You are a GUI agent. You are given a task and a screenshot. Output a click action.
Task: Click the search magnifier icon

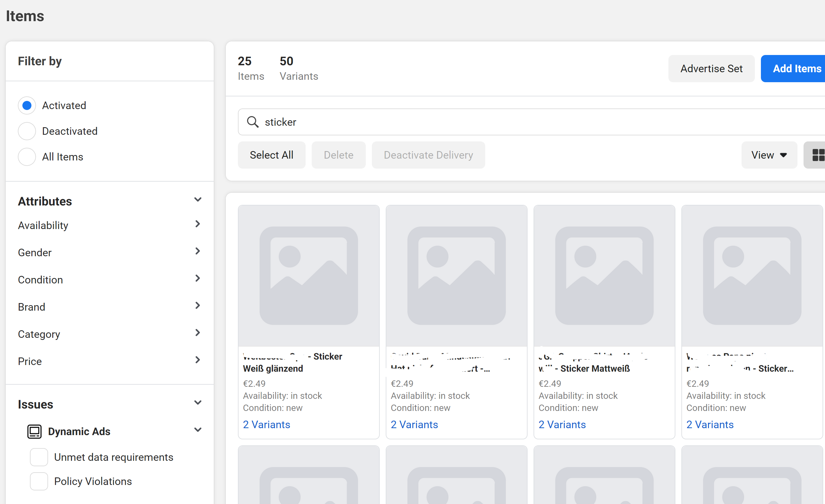(252, 122)
